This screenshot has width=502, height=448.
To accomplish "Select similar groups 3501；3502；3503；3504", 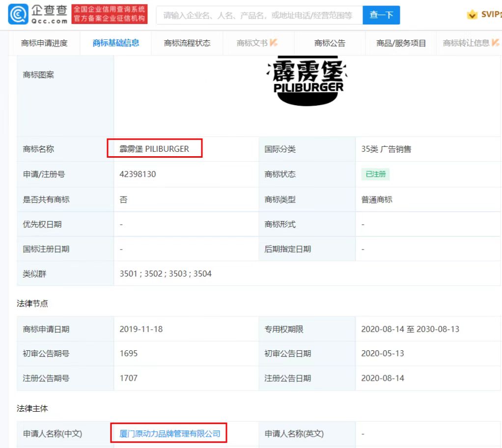I will (166, 274).
